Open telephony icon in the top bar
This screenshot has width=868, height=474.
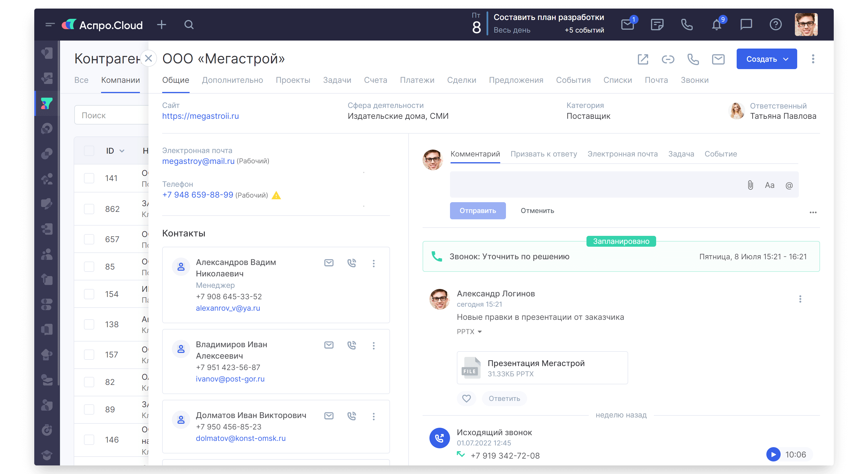tap(686, 25)
